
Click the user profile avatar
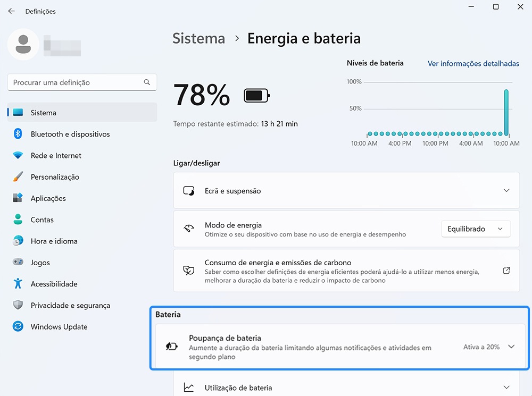click(x=23, y=45)
